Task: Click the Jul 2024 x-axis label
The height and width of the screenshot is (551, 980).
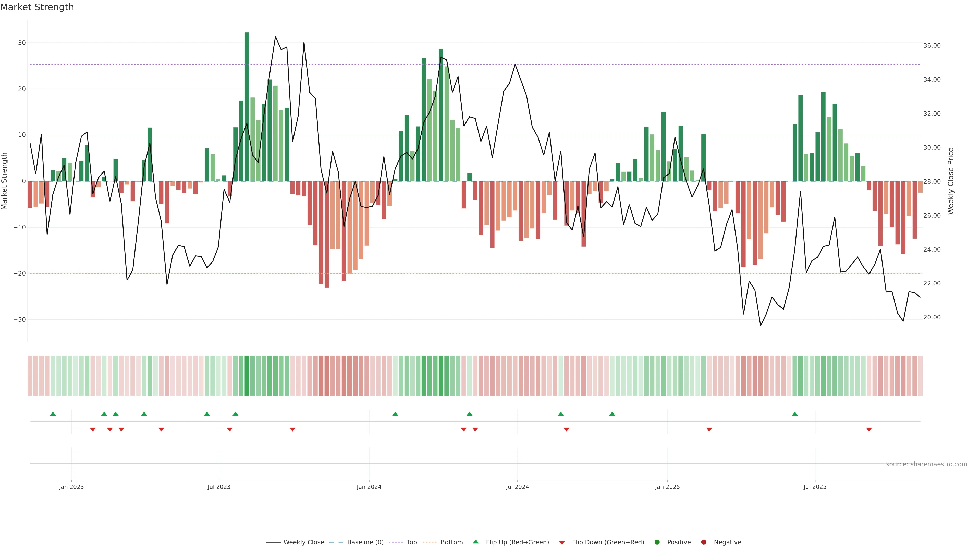Action: 517,487
